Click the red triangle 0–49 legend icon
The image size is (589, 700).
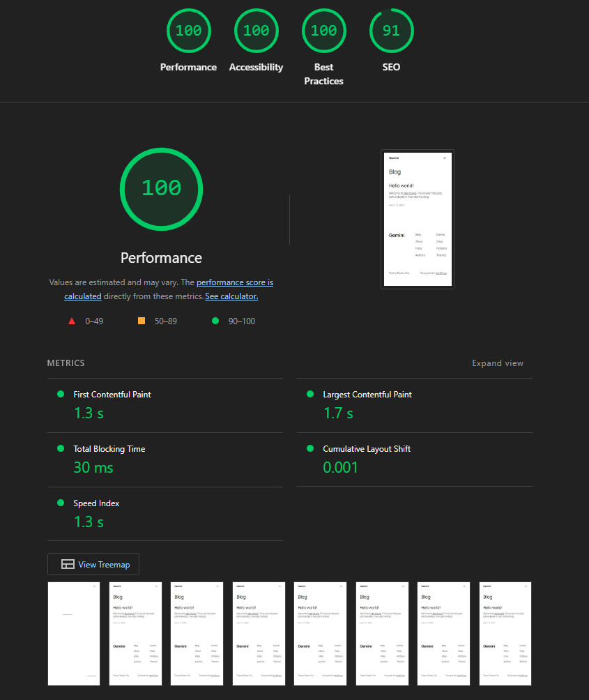coord(71,321)
